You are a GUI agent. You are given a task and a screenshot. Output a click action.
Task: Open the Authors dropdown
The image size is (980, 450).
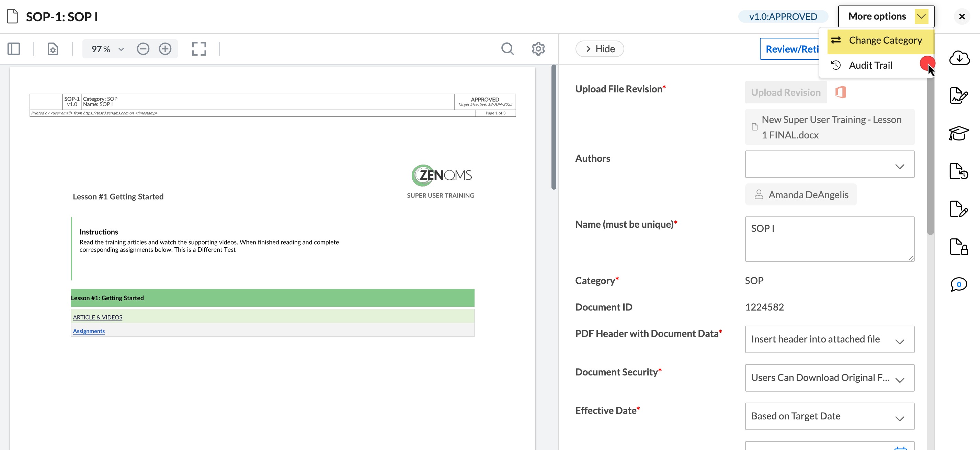829,164
